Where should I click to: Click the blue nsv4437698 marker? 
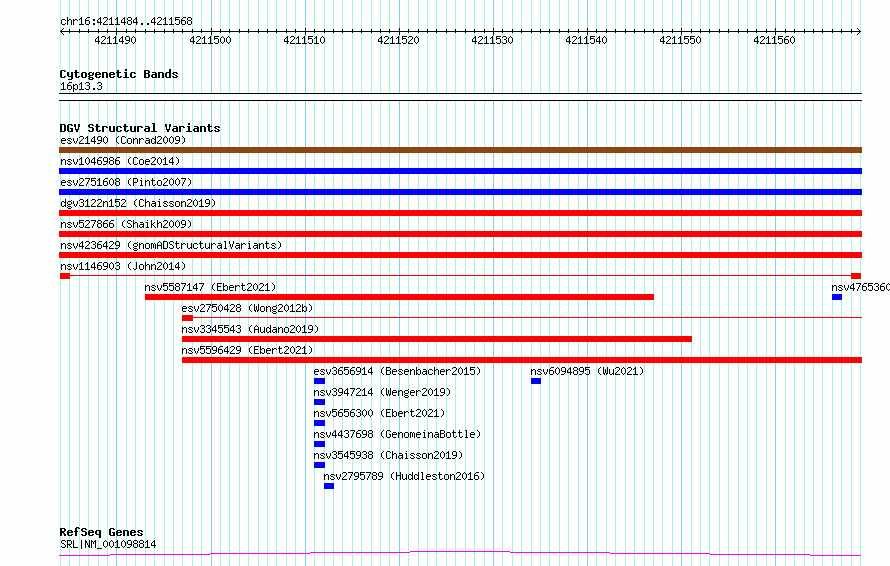(319, 444)
